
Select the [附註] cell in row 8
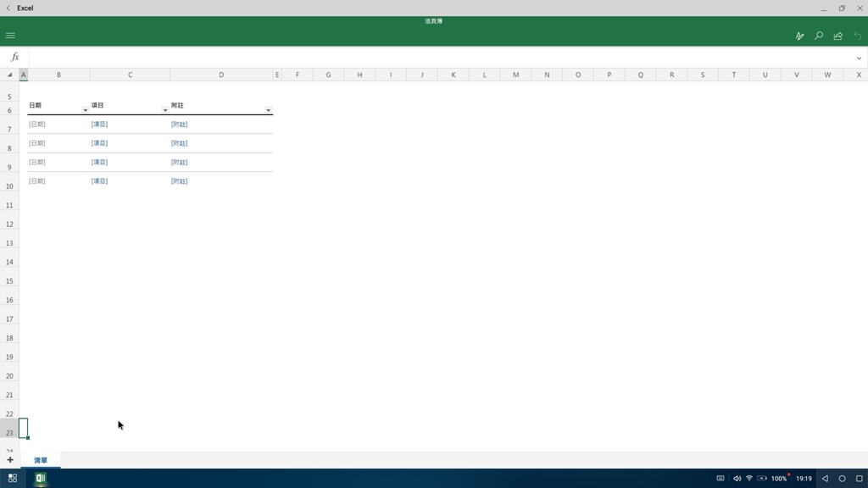[221, 143]
